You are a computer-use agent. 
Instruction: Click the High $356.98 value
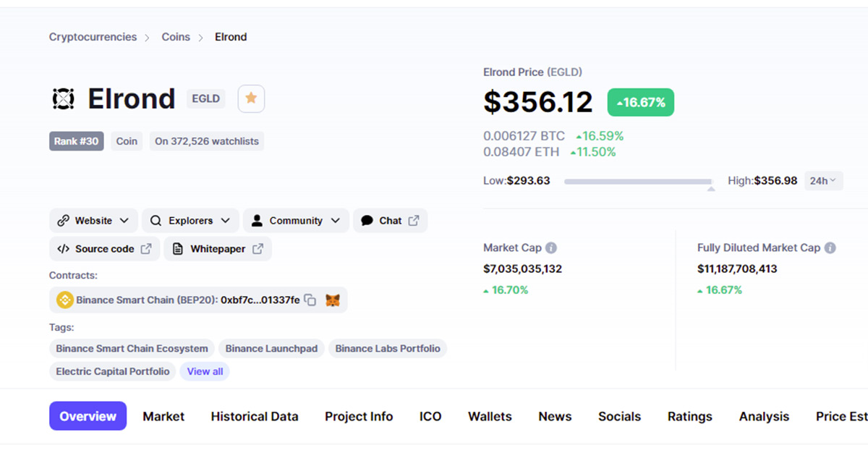tap(775, 181)
